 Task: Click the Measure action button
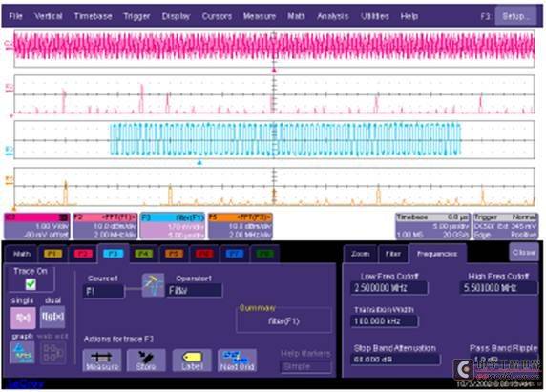click(102, 361)
